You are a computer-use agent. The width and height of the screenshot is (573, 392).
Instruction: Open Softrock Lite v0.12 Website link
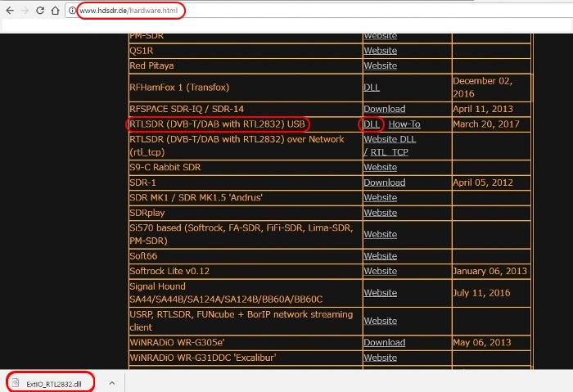(x=380, y=271)
